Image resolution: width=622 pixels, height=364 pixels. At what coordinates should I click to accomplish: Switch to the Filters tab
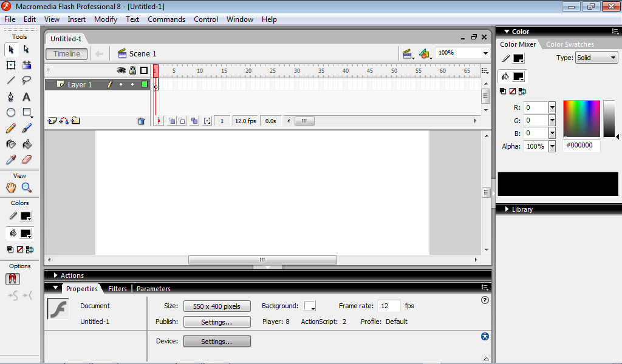point(117,289)
